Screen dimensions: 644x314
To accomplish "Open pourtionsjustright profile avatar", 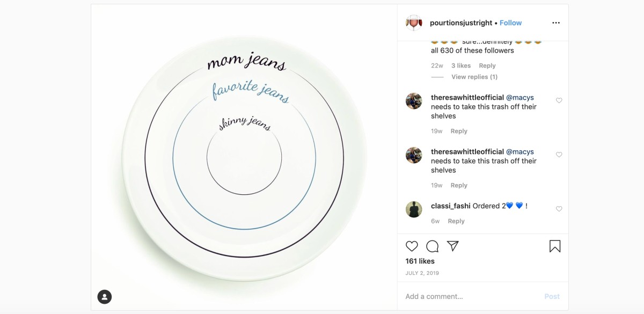I will [414, 23].
